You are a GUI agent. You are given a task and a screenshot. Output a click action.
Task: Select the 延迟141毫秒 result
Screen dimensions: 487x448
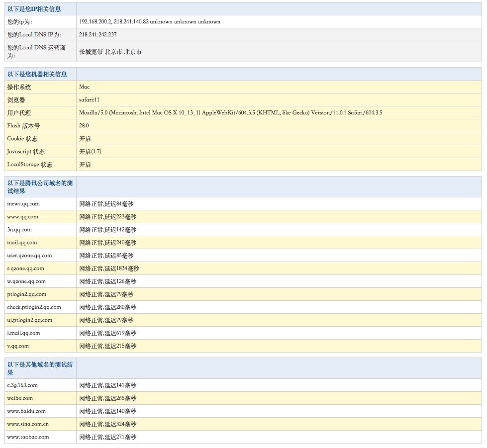pos(120,385)
